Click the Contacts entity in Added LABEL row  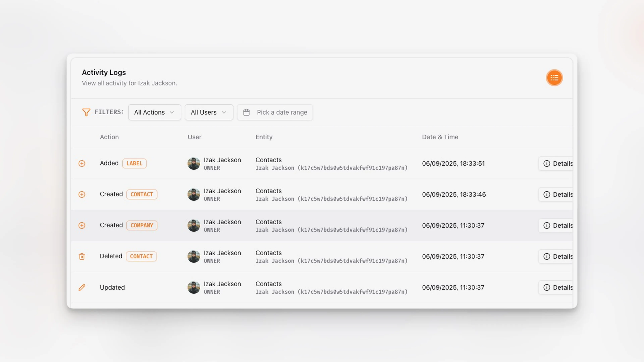[x=269, y=160]
